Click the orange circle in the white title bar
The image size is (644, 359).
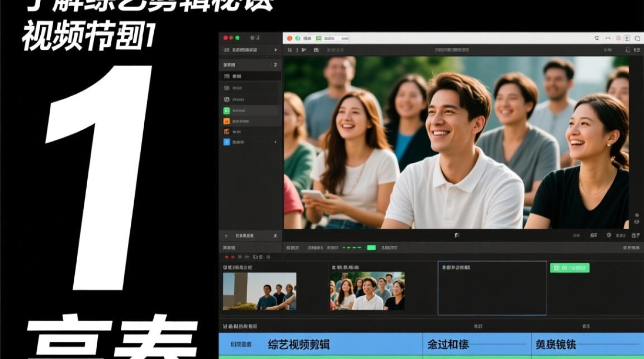point(290,38)
